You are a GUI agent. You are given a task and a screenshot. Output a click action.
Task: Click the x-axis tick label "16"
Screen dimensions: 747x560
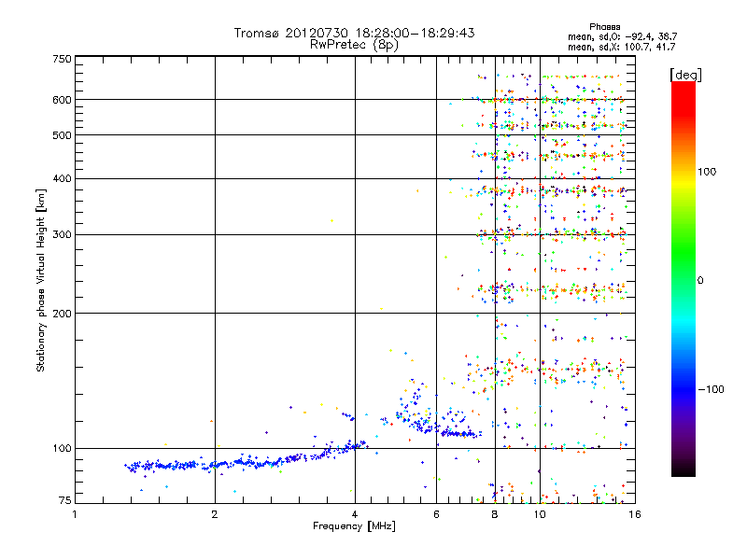tap(635, 514)
